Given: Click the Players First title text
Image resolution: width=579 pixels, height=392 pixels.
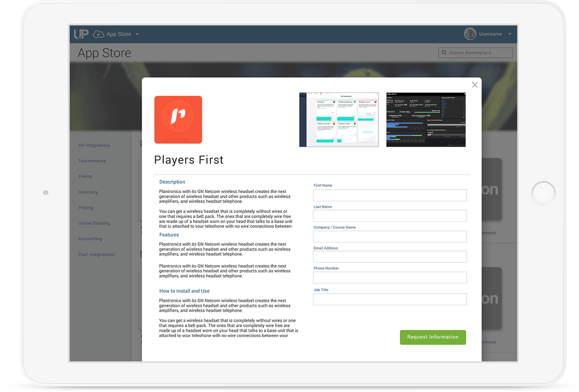Looking at the screenshot, I should pyautogui.click(x=189, y=160).
